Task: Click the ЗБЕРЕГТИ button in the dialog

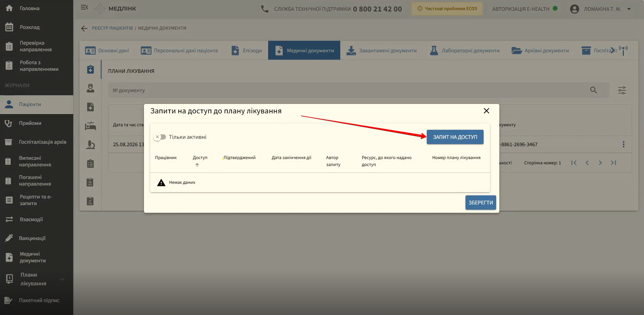Action: pos(480,203)
